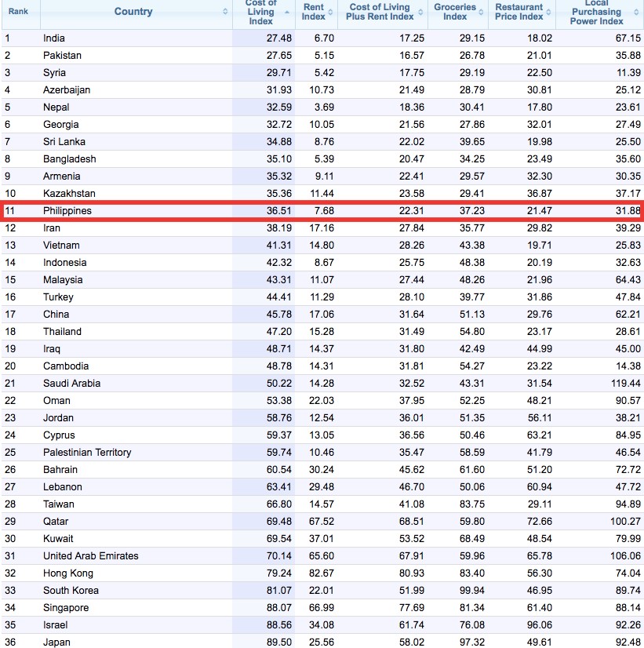Select the highlighted Philippines row
This screenshot has width=644, height=648.
[322, 211]
